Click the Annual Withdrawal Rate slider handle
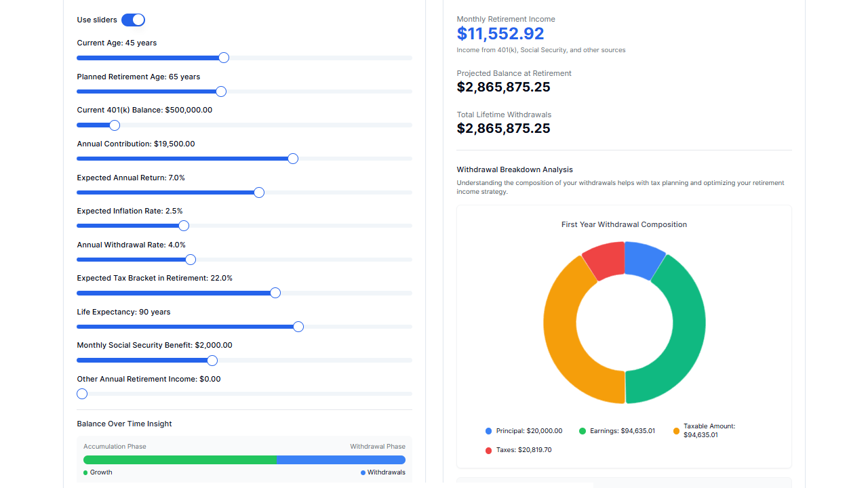Image resolution: width=868 pixels, height=488 pixels. click(x=190, y=260)
